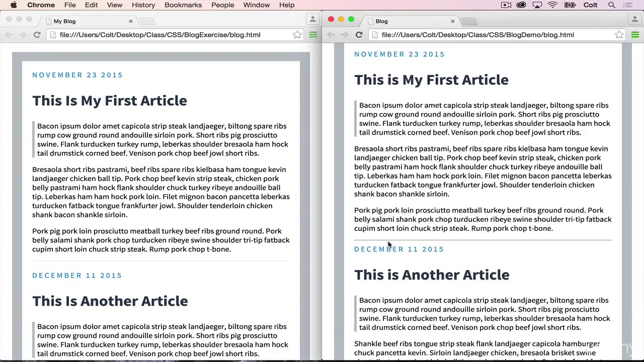Click 'DECEMBER 11 2015' date in BlogDemo window

399,249
